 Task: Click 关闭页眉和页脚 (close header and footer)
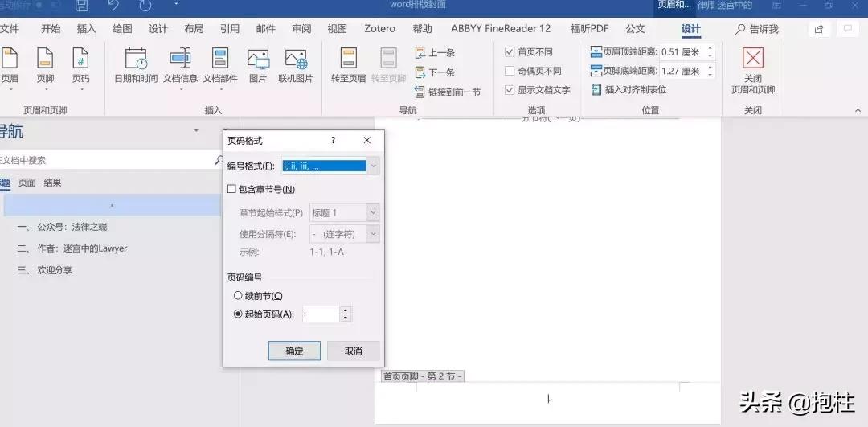[753, 70]
